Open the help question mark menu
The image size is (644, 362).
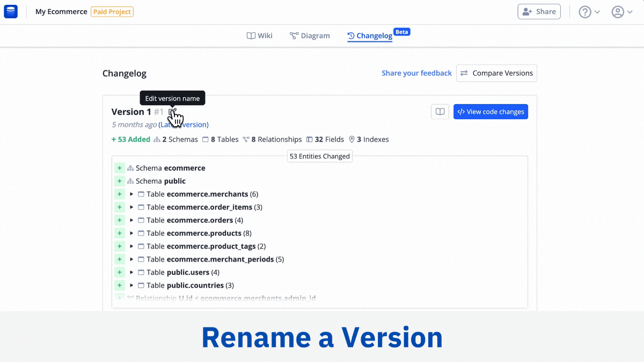(589, 12)
